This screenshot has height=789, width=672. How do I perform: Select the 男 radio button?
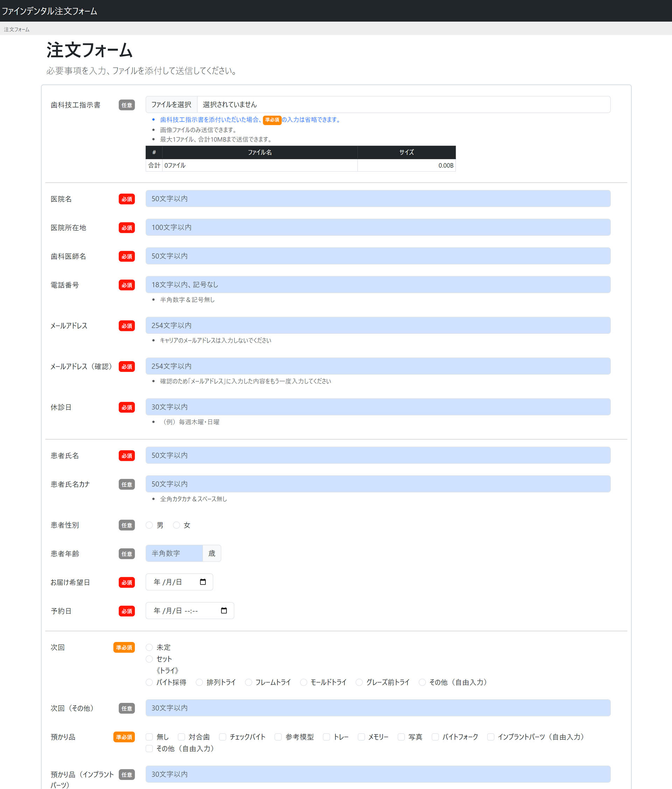149,525
